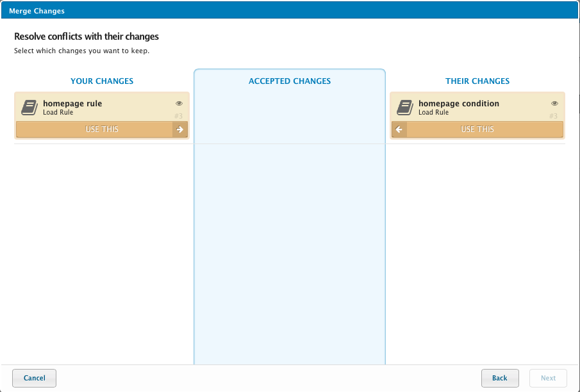Go Back to the previous step

point(499,378)
